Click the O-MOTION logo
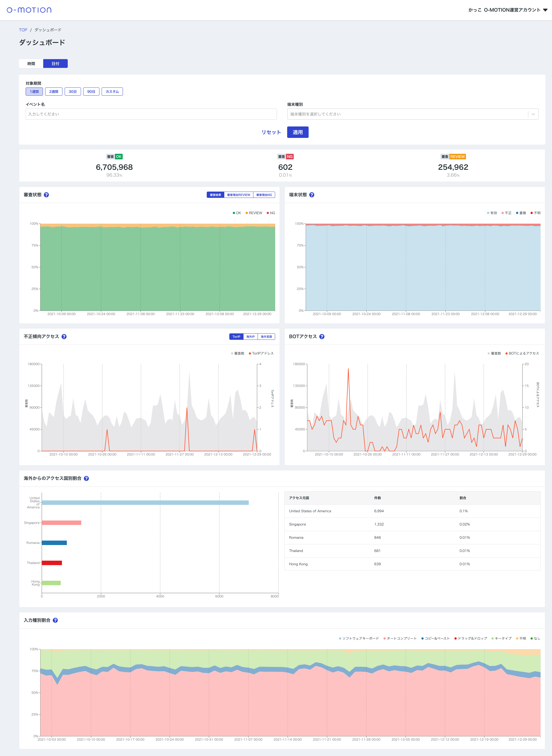 [29, 10]
